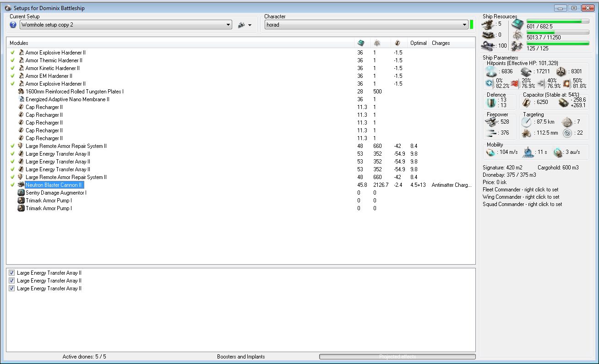The width and height of the screenshot is (599, 364).
Task: Click the targeting range icon showing 87.5 km
Action: point(527,122)
